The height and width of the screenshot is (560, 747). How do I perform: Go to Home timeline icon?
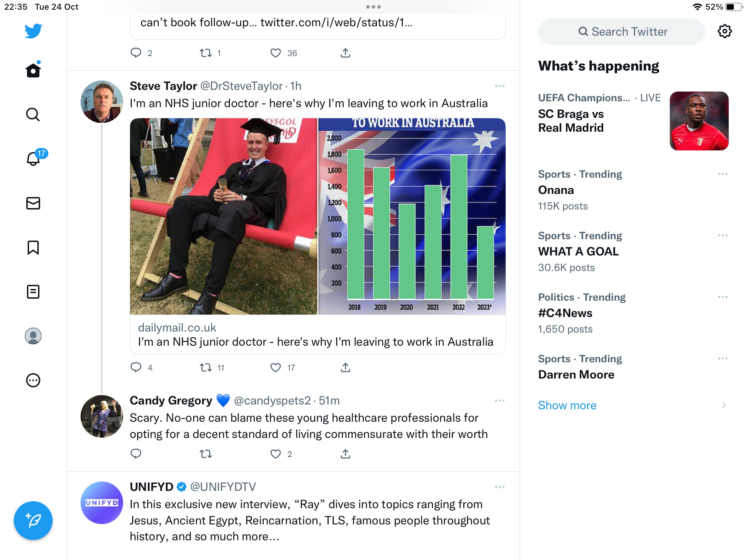pos(33,69)
